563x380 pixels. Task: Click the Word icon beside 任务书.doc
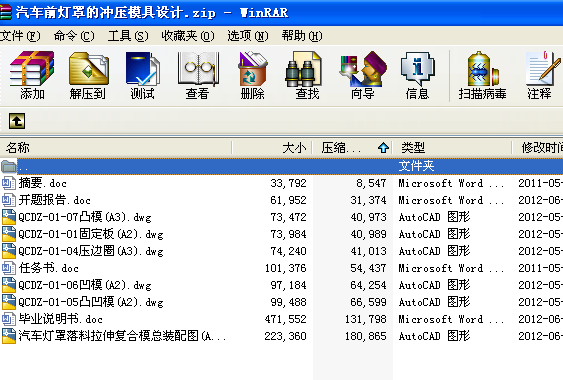point(9,268)
